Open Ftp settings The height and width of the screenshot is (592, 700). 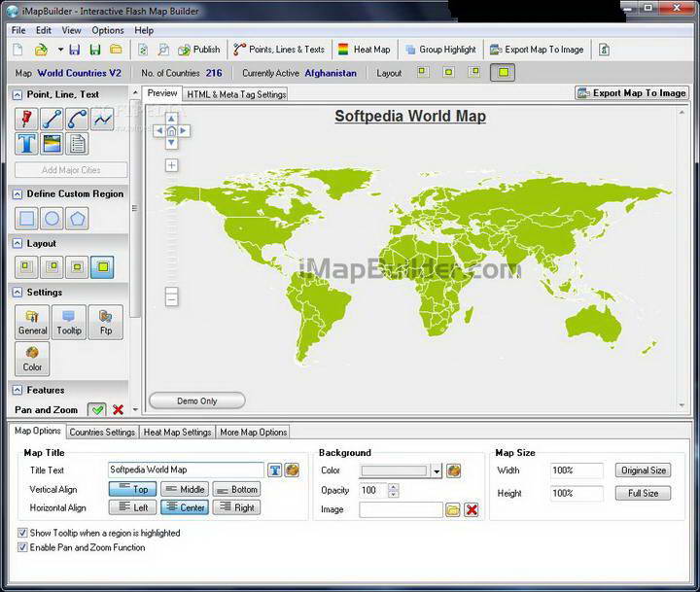(x=106, y=323)
